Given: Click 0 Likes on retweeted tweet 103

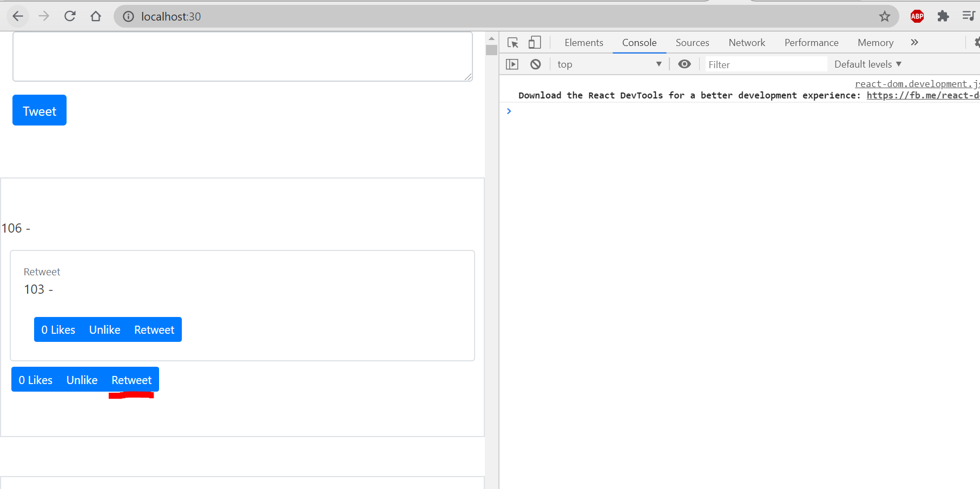Looking at the screenshot, I should [58, 329].
